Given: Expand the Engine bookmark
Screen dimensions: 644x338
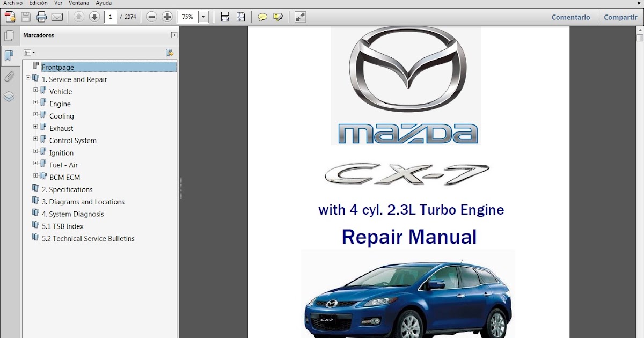Looking at the screenshot, I should point(35,104).
